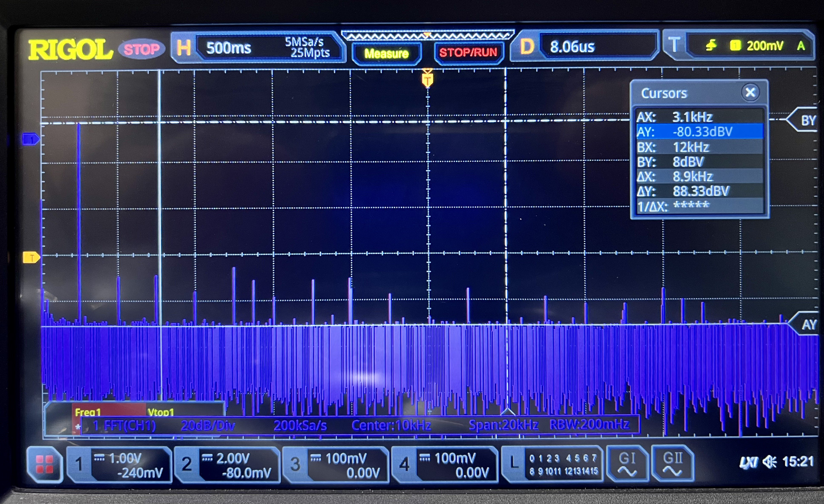Screen dimensions: 824x504
Task: Tap the rising edge trigger icon
Action: click(711, 45)
